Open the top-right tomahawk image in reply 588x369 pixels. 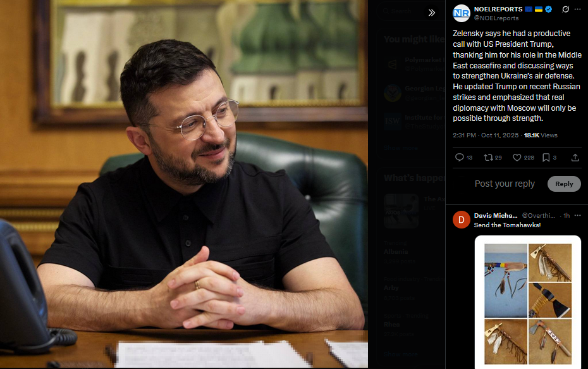coord(550,263)
